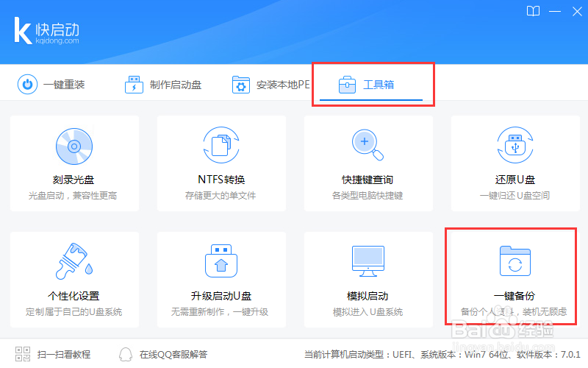Open the 快捷键查询 magnifier icon

tap(367, 145)
